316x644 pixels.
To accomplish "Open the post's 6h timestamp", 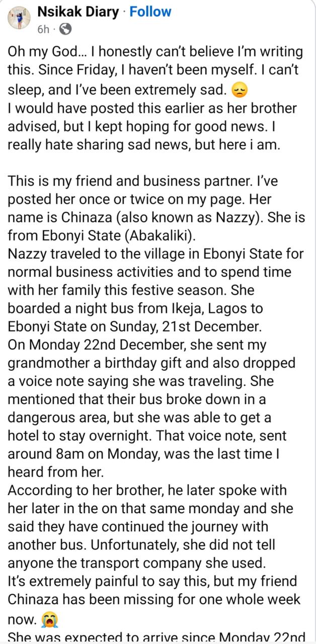I will click(x=43, y=30).
